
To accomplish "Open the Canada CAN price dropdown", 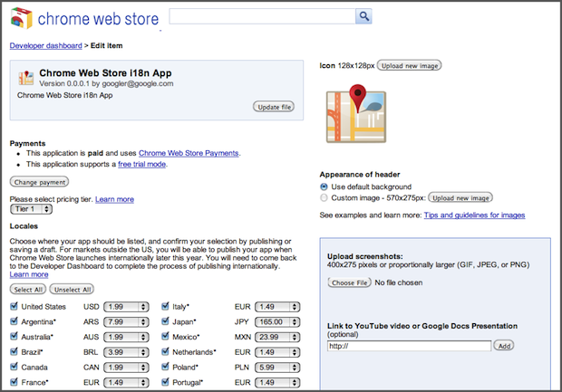I will click(x=126, y=368).
